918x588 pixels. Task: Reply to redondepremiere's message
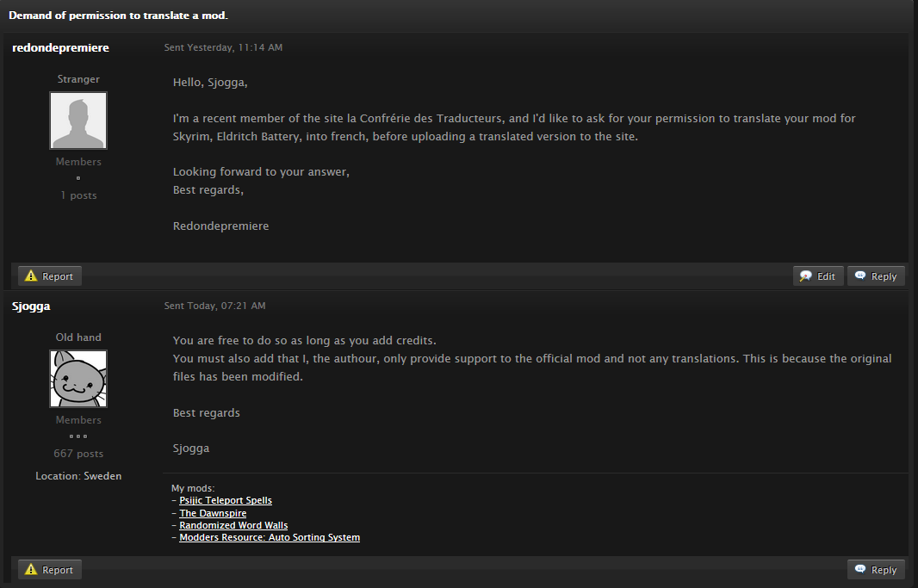pyautogui.click(x=876, y=276)
